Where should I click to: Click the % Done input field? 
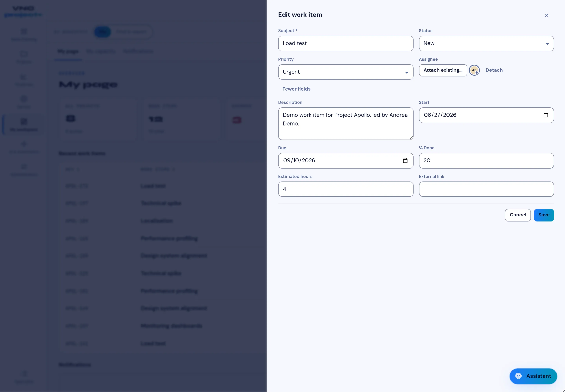tap(486, 161)
